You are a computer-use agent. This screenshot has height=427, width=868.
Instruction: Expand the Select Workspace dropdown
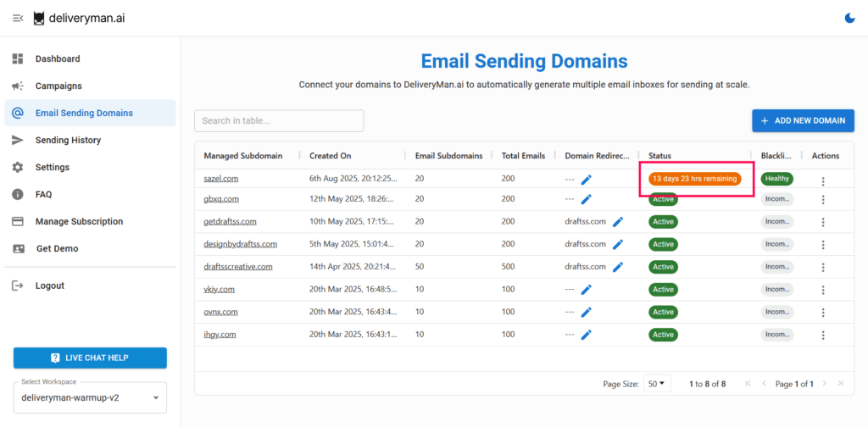pos(90,397)
